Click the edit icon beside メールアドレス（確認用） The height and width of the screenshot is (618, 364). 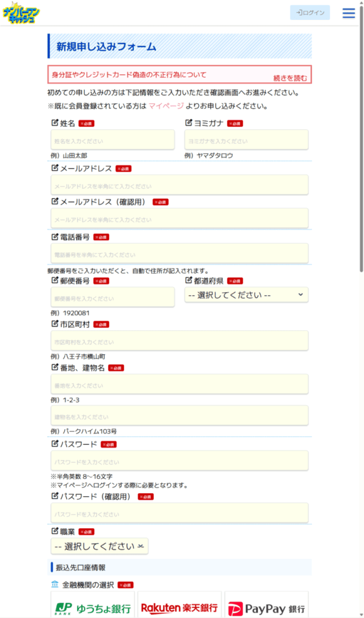(x=55, y=202)
